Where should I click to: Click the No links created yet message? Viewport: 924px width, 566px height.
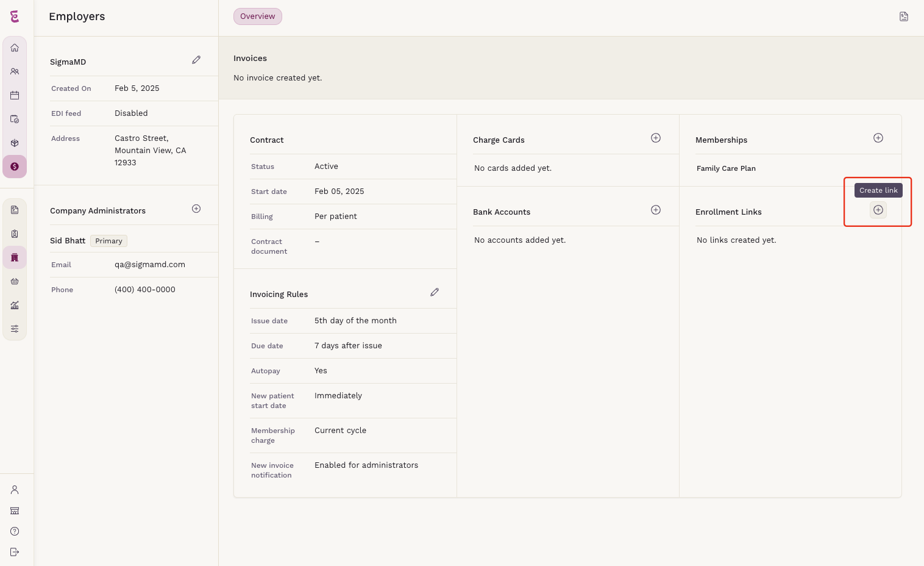tap(736, 240)
